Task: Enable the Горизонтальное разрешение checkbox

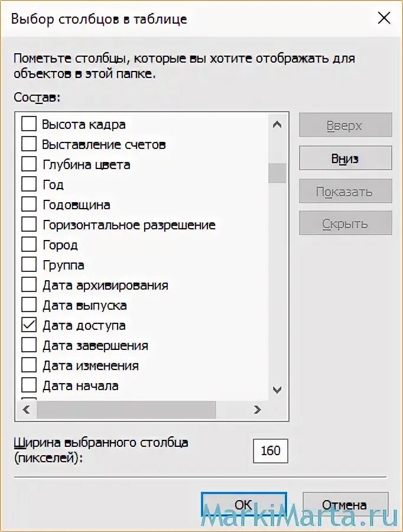Action: (x=29, y=225)
